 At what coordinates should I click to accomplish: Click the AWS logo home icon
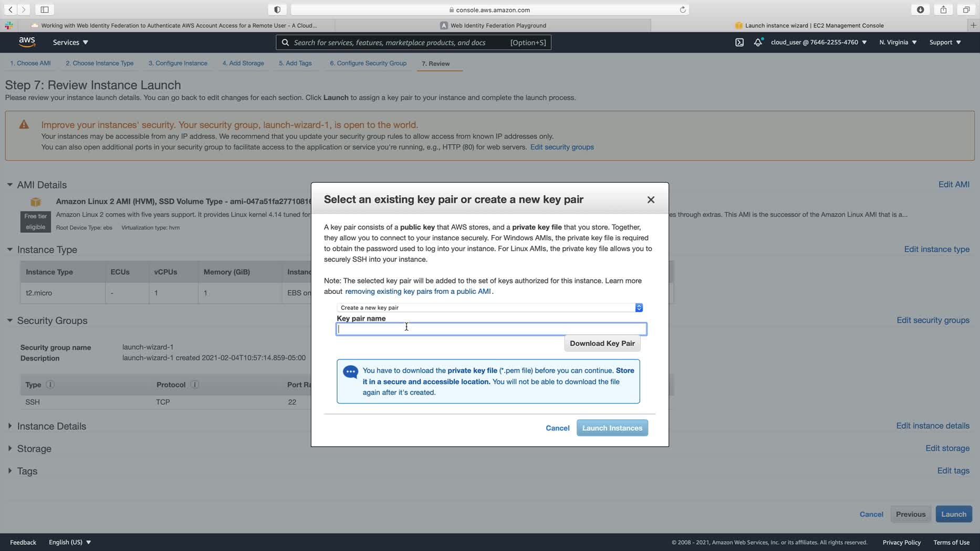click(x=27, y=42)
